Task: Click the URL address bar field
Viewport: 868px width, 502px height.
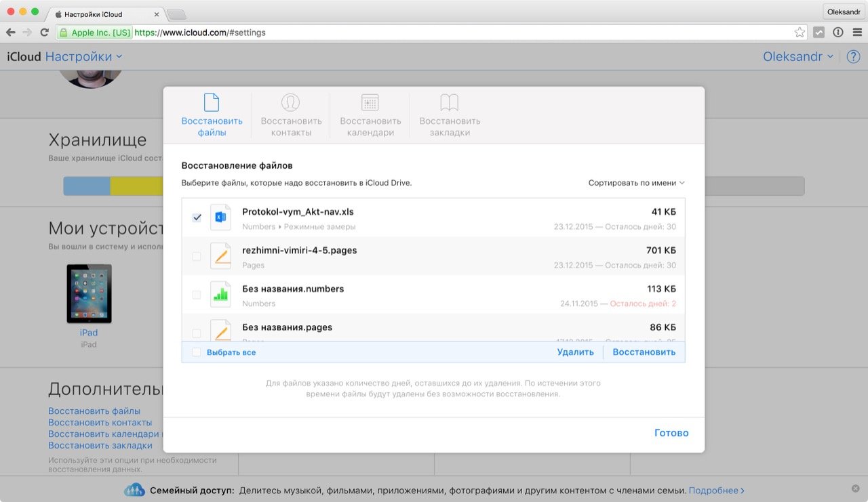Action: [x=461, y=33]
